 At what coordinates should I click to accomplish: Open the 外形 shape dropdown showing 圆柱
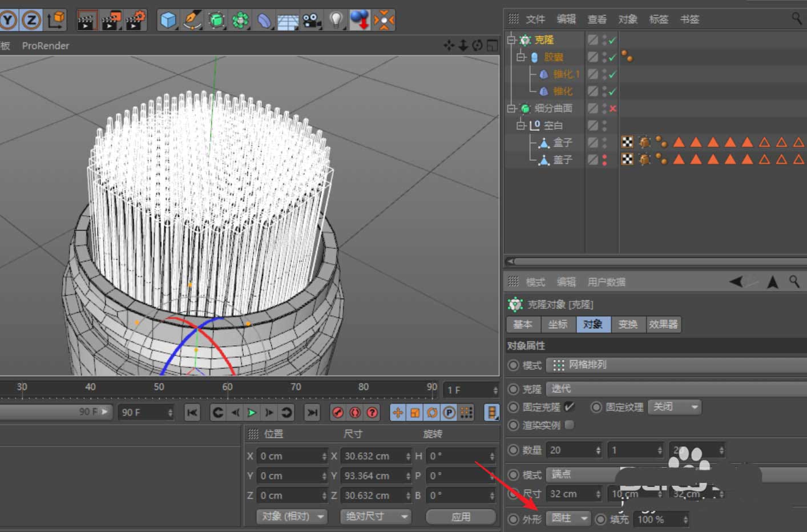(x=568, y=518)
